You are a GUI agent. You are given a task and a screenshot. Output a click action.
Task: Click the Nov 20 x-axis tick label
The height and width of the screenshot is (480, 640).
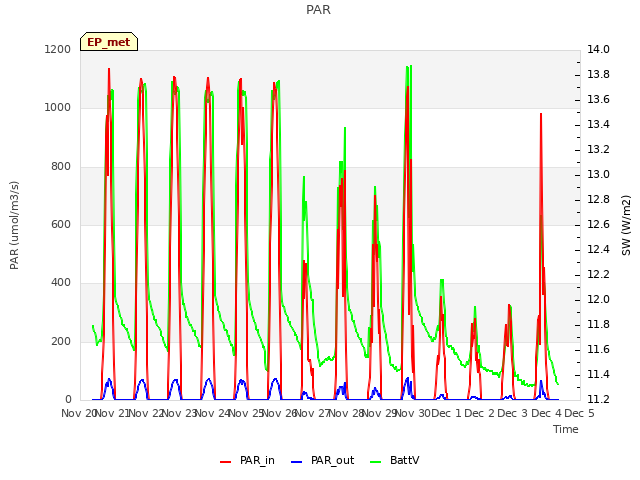[x=79, y=413]
